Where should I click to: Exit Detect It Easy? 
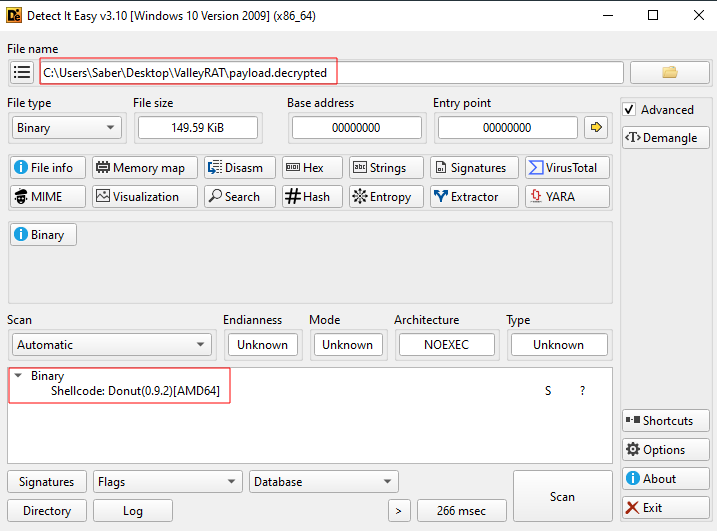point(665,508)
